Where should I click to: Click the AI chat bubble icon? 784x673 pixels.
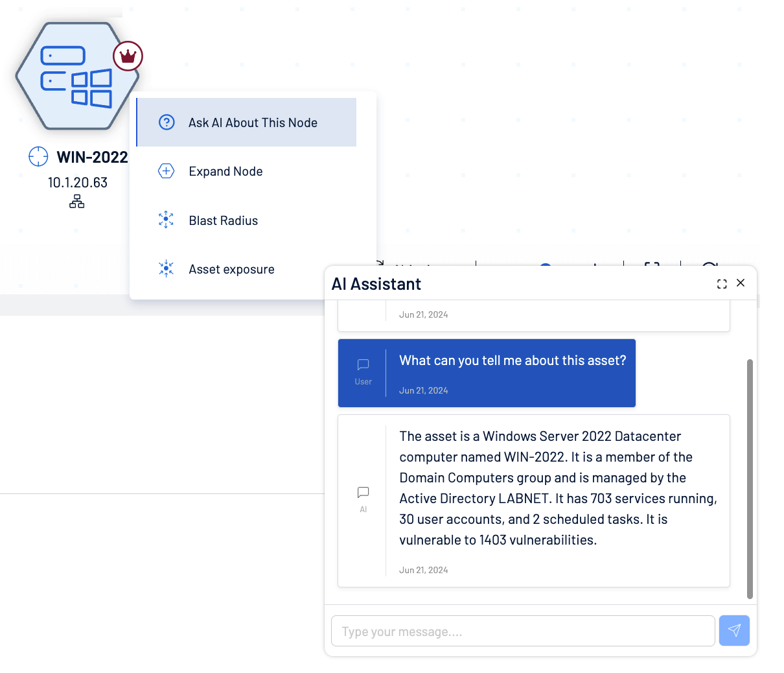[x=363, y=493]
